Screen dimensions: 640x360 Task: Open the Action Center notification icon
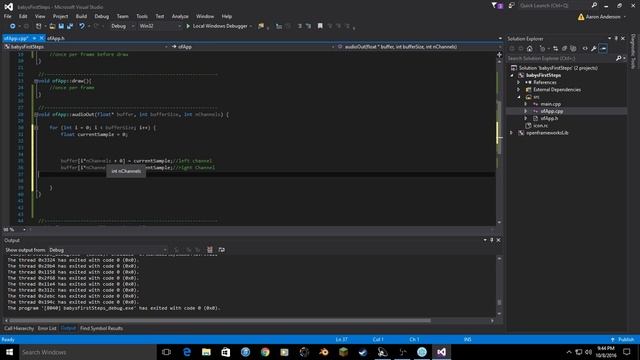click(x=627, y=352)
